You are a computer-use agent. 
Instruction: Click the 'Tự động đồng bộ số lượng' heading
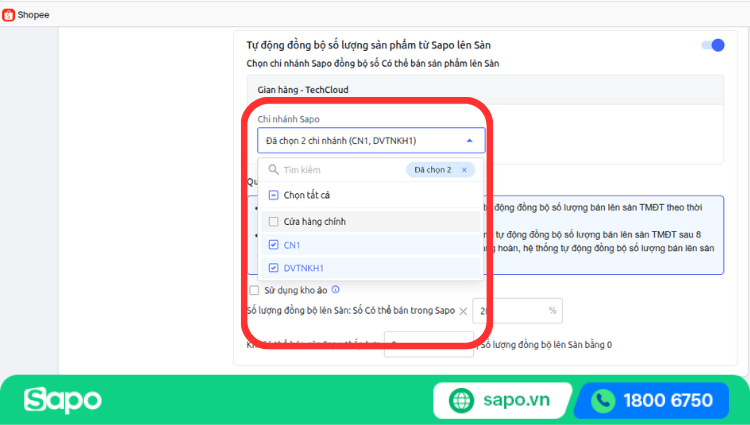(368, 45)
